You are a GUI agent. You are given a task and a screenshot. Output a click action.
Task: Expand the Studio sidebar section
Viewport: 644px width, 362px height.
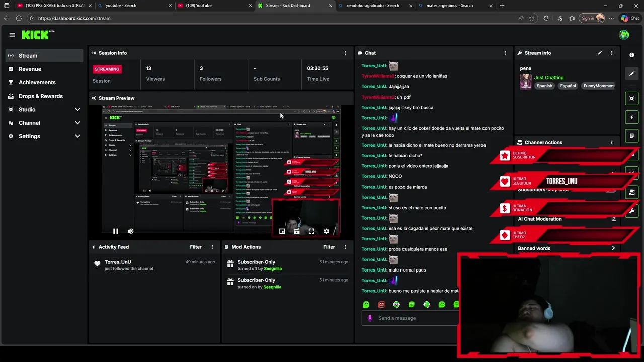coord(77,109)
